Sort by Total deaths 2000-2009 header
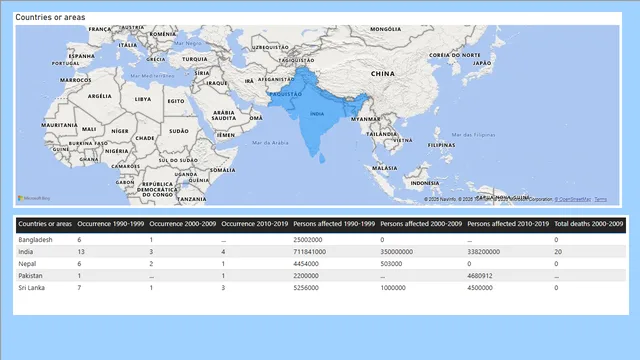The width and height of the screenshot is (640, 360). click(589, 224)
